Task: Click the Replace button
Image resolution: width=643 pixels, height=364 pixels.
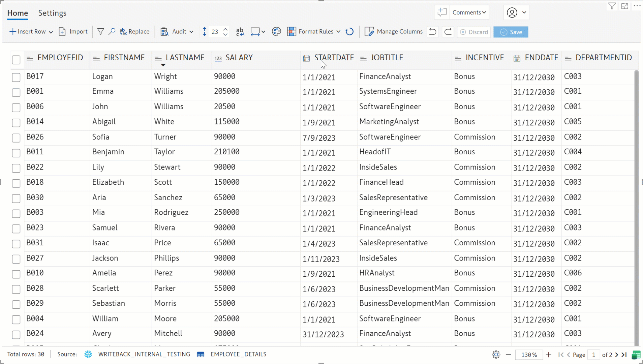Action: (x=134, y=32)
